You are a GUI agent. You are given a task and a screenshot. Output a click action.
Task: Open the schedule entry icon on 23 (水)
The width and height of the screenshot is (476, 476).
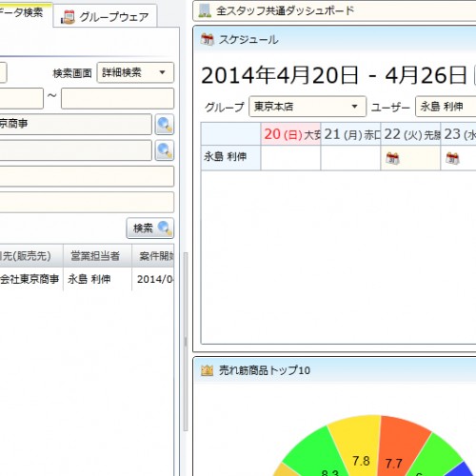[452, 158]
